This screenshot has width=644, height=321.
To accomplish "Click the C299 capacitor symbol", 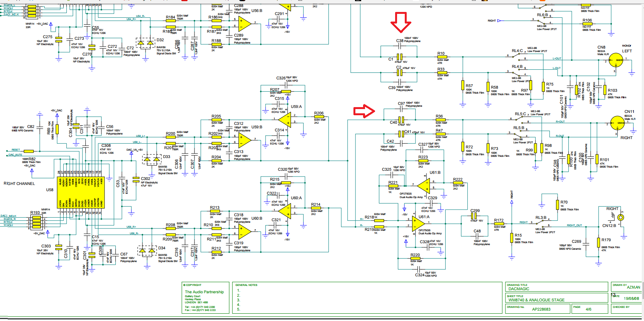I will click(473, 216).
